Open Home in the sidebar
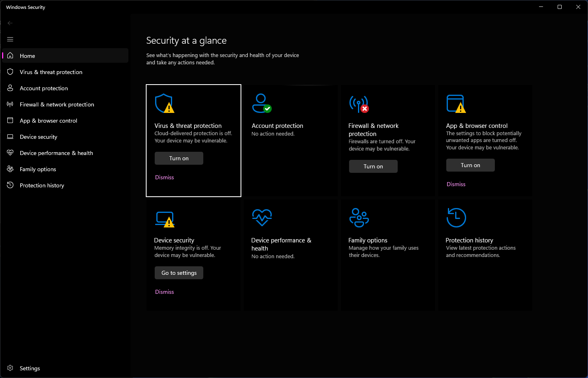This screenshot has width=588, height=378. (65, 55)
